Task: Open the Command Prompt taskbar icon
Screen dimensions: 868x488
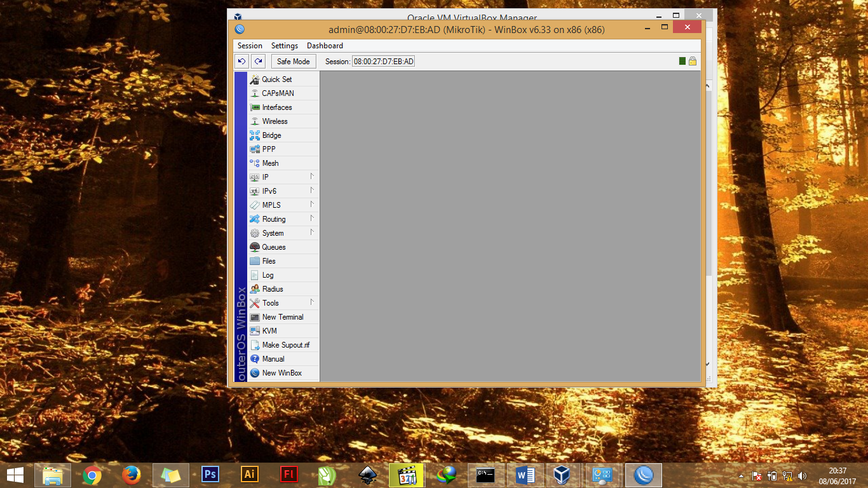Action: 486,475
